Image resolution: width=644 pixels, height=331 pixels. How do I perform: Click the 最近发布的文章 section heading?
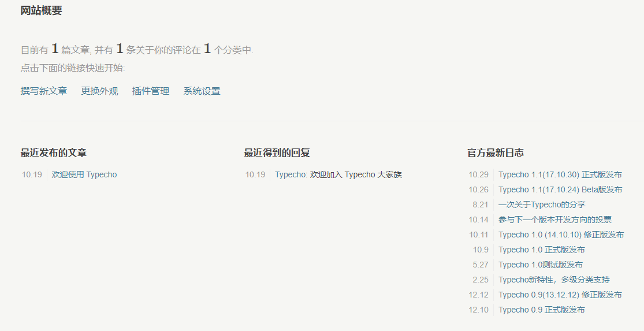point(54,153)
